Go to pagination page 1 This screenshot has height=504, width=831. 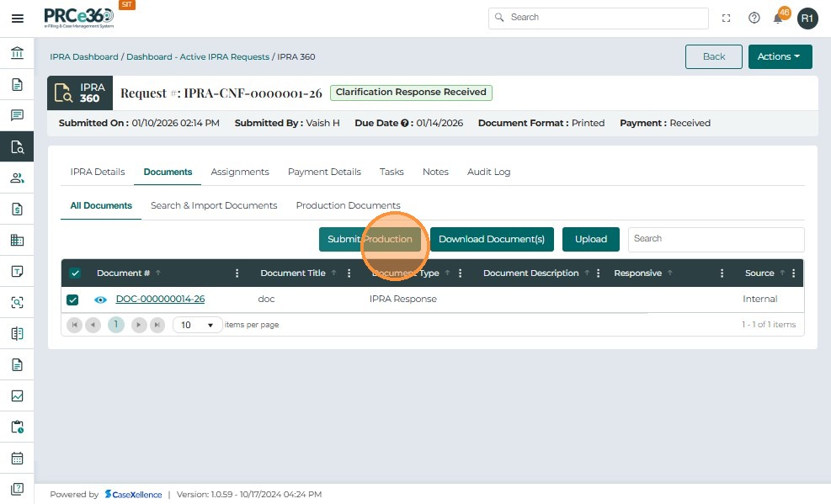click(116, 324)
